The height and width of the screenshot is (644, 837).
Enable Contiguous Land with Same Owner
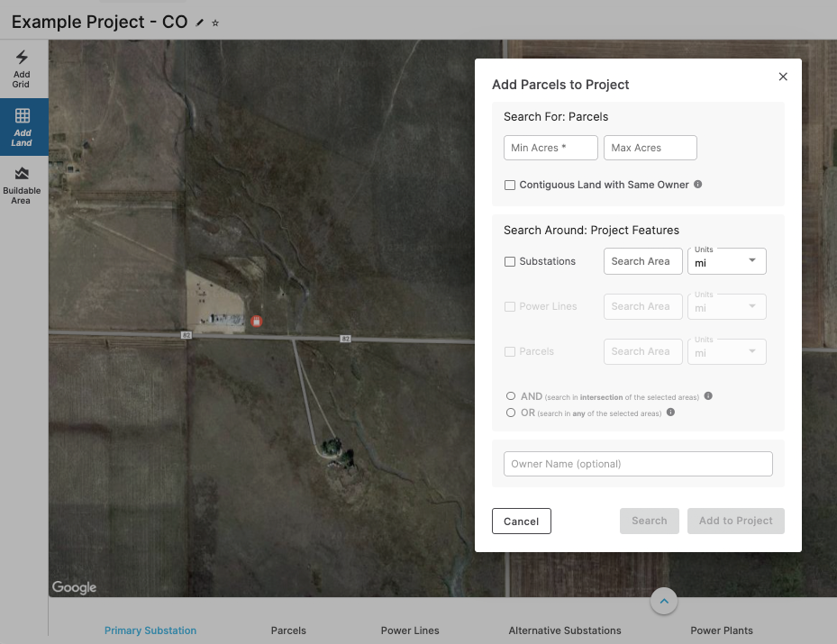click(x=510, y=185)
